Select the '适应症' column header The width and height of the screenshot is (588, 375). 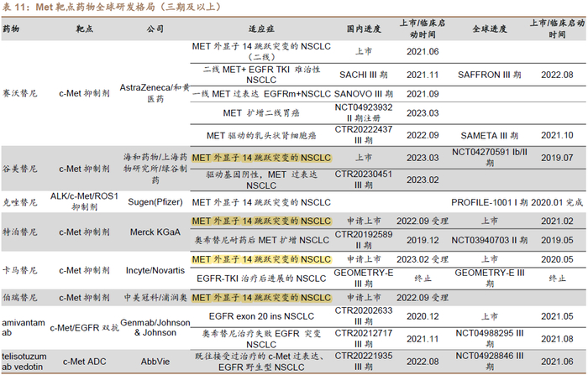tap(261, 29)
